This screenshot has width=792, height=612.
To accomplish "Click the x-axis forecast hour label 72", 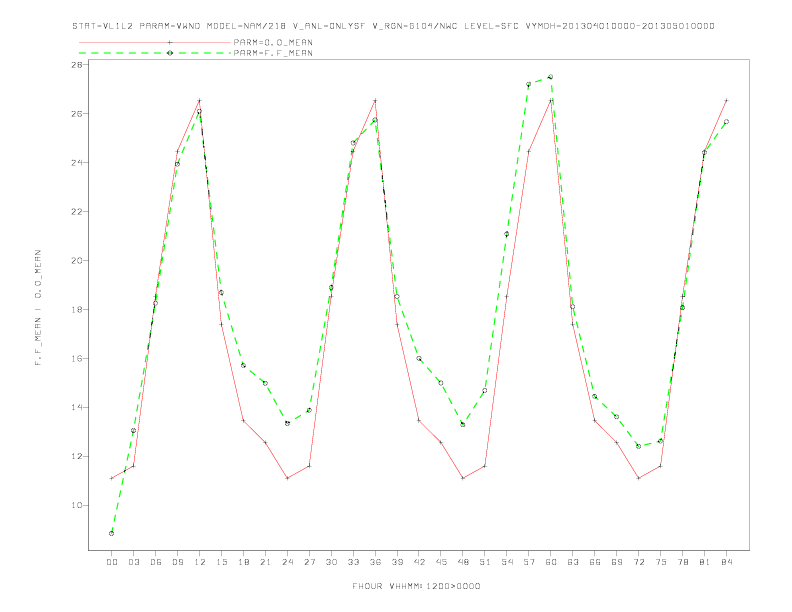I will [x=638, y=562].
